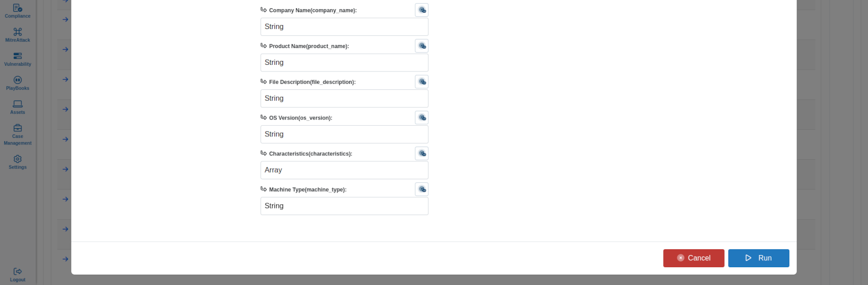Click the picker icon beside OS Version
Viewport: 868px width, 285px height.
(422, 117)
